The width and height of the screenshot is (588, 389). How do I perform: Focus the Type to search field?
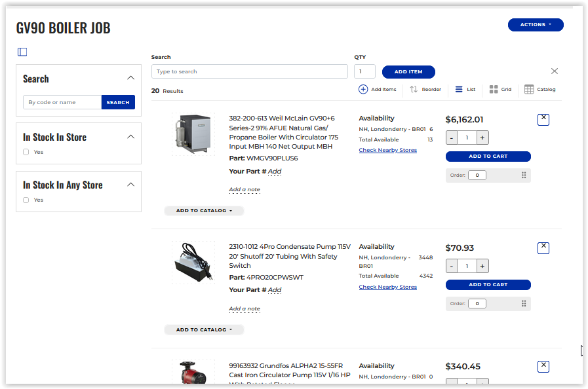coord(249,71)
